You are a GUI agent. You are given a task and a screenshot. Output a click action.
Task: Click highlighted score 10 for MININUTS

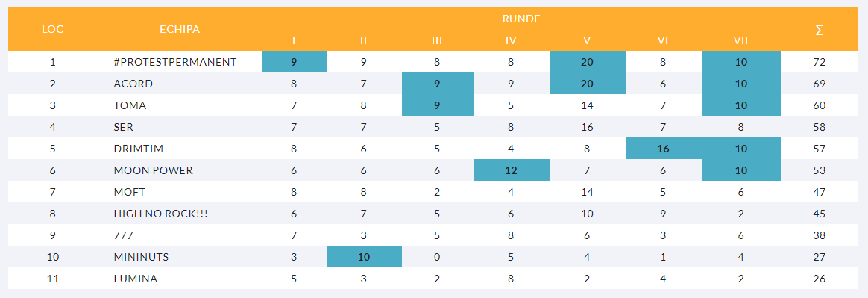pyautogui.click(x=364, y=257)
